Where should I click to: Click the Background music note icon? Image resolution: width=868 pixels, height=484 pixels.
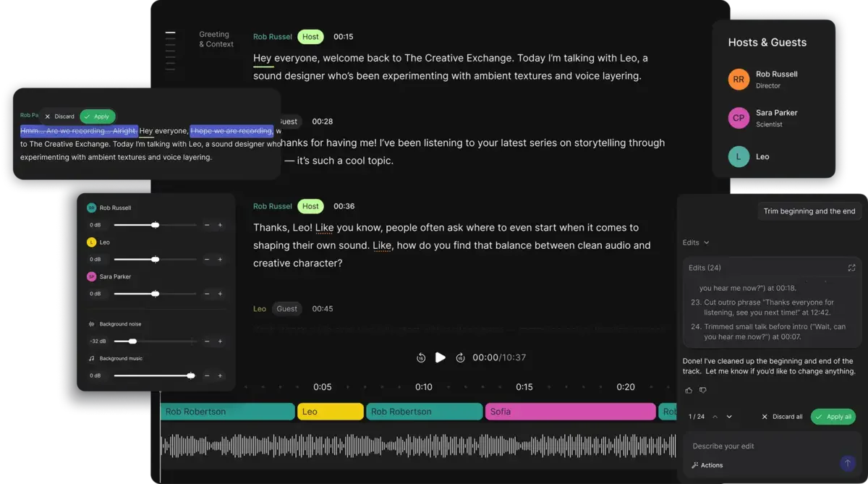pyautogui.click(x=91, y=358)
